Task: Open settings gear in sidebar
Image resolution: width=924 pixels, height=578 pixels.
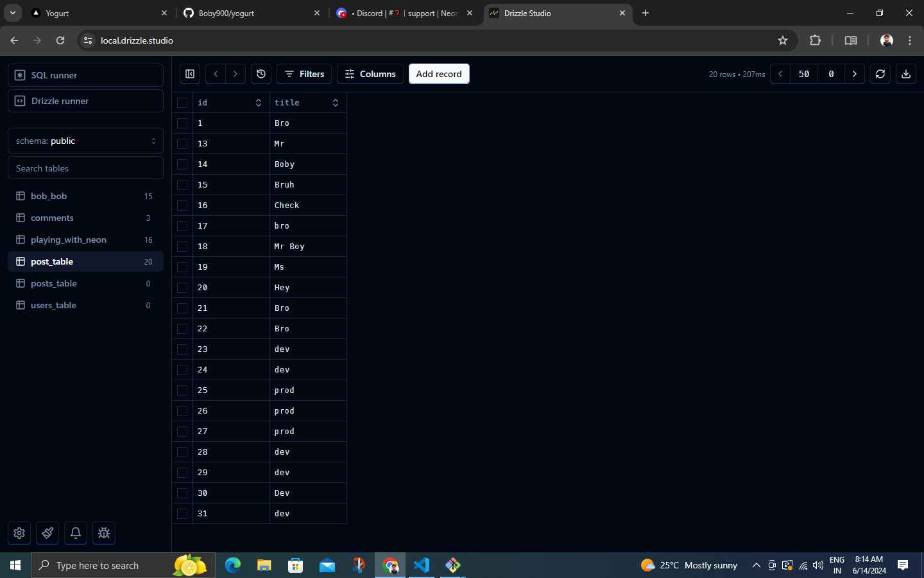Action: [x=19, y=533]
